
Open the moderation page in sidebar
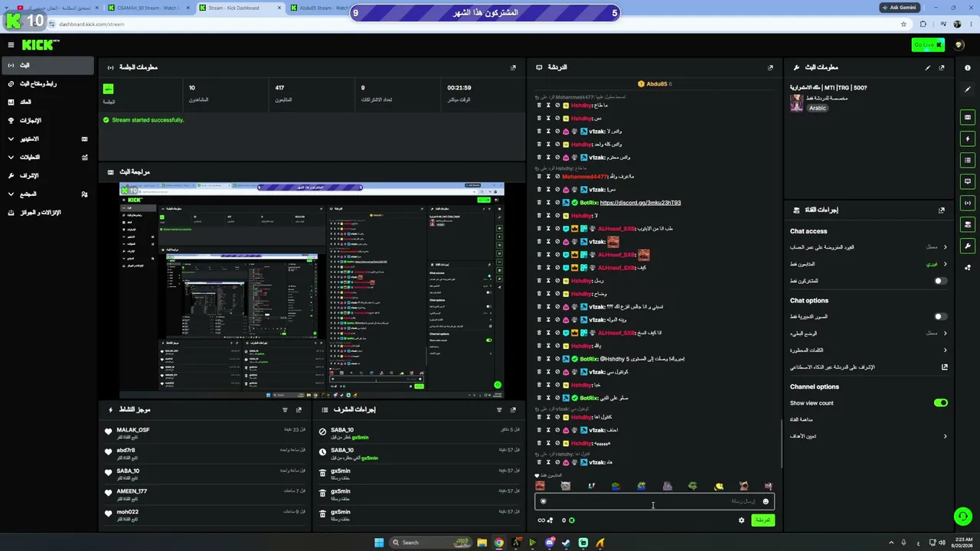pos(48,176)
